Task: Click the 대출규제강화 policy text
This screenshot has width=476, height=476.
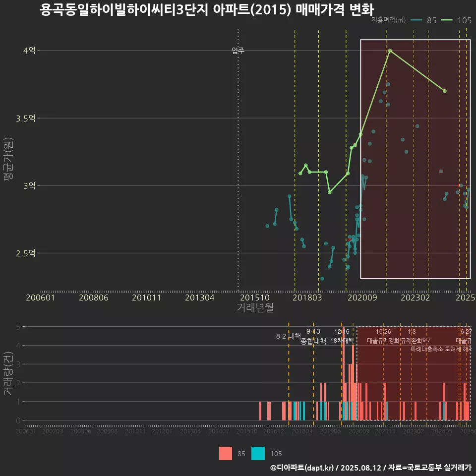Action: [383, 341]
